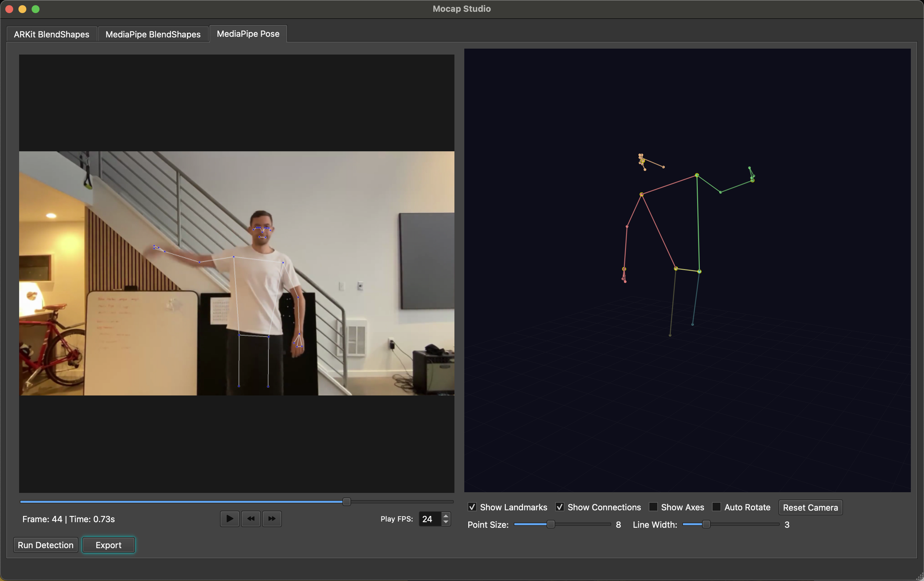The width and height of the screenshot is (924, 581).
Task: Decrease Play FPS with down arrow
Action: pyautogui.click(x=446, y=522)
